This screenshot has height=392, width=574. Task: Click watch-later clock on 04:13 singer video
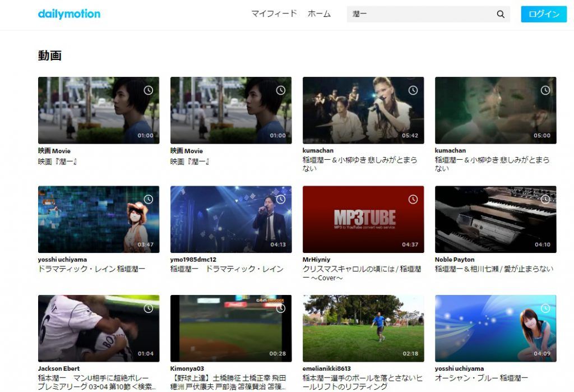click(x=281, y=200)
